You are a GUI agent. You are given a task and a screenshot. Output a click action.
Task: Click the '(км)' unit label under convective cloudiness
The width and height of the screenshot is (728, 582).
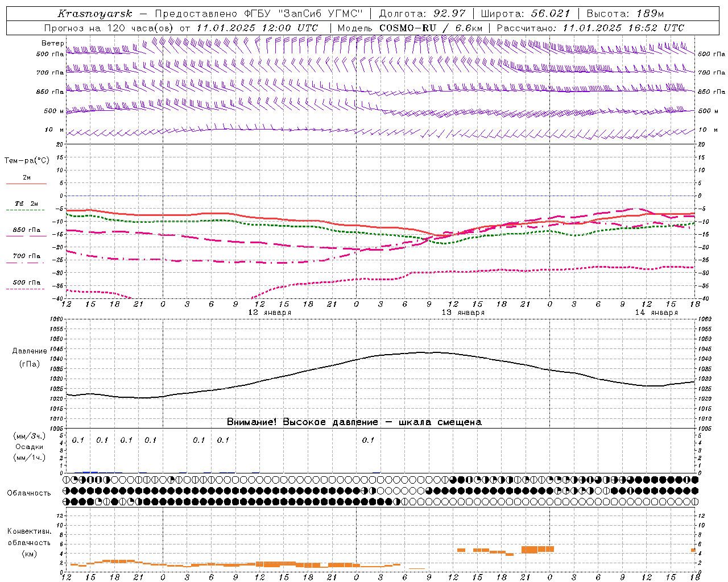[x=29, y=554]
